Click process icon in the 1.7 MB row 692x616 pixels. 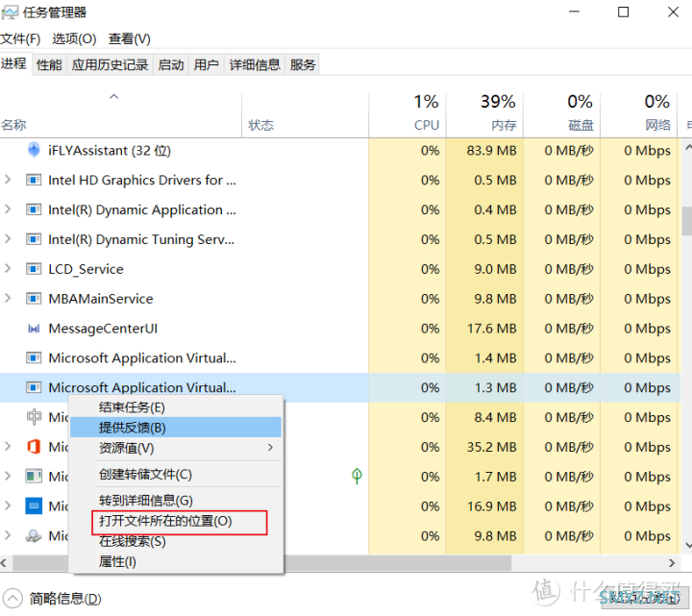[x=34, y=476]
